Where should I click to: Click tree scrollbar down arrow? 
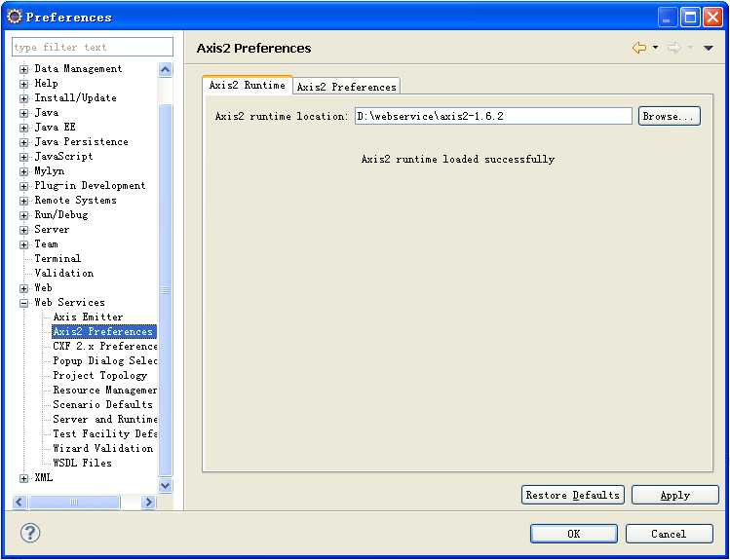166,486
